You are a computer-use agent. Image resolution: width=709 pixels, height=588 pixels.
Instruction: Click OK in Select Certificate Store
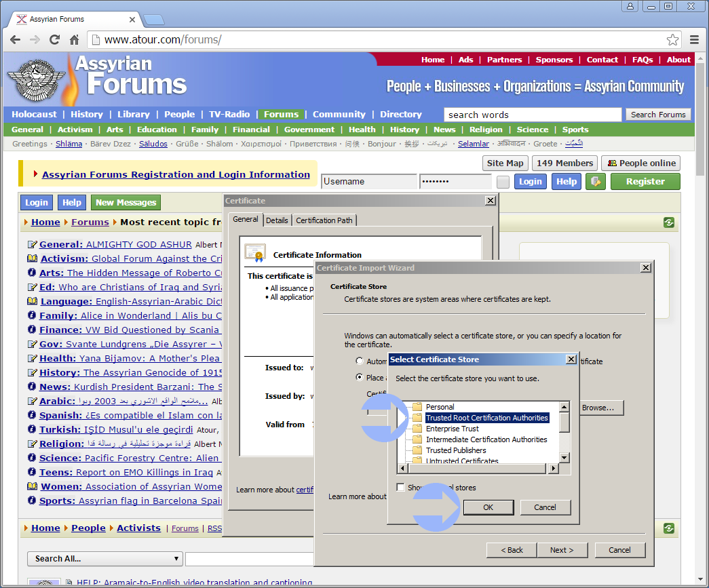[488, 507]
